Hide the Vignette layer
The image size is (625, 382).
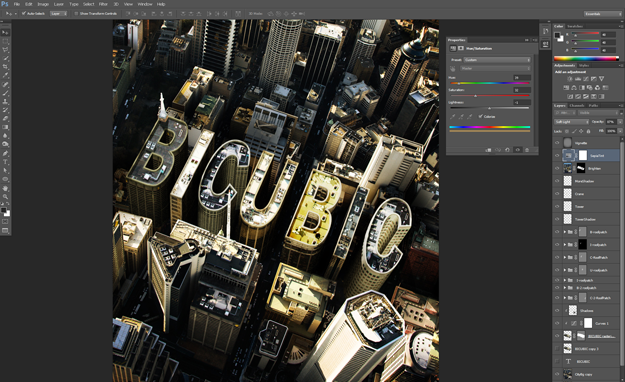557,143
